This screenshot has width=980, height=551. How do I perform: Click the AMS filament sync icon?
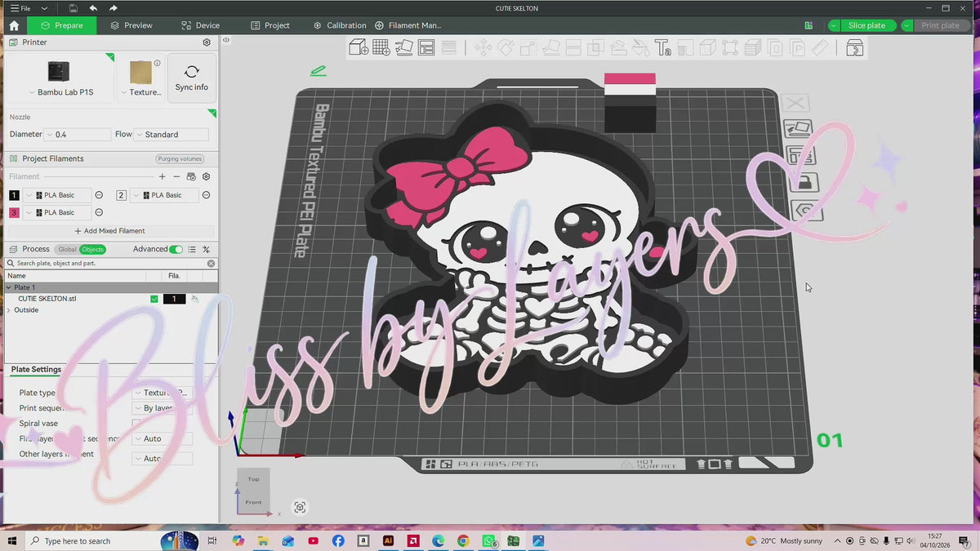(x=191, y=176)
